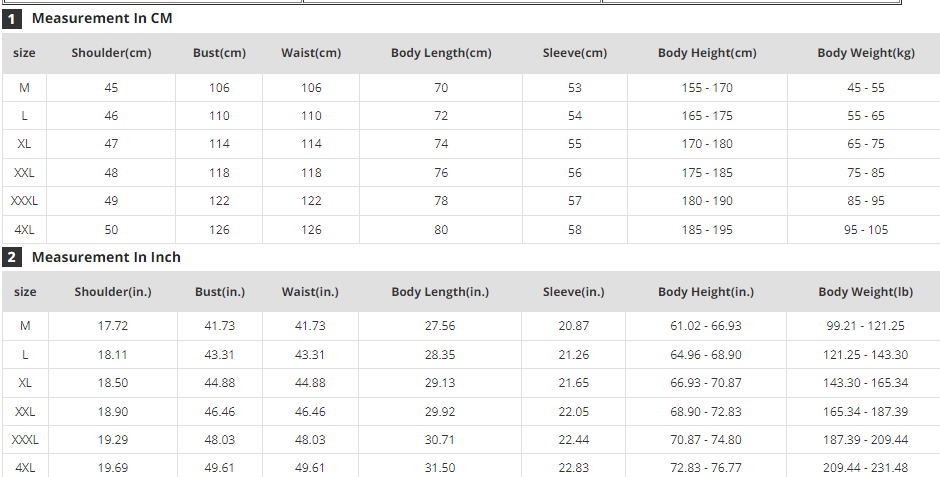Click the number 2 badge beside Measurement In Inch

11,257
